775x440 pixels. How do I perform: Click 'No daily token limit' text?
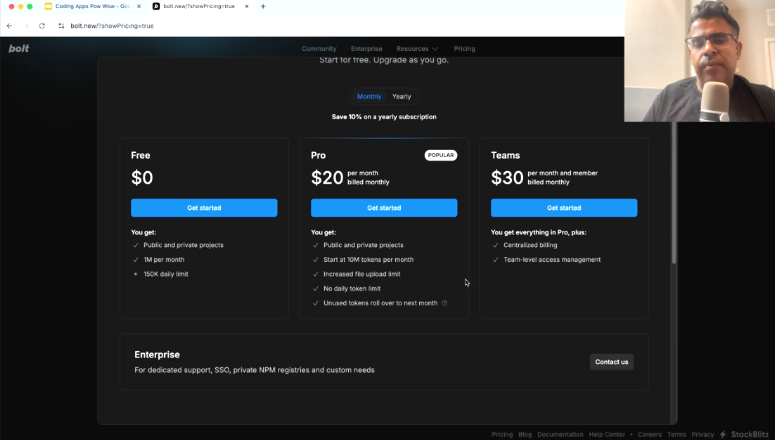coord(352,289)
